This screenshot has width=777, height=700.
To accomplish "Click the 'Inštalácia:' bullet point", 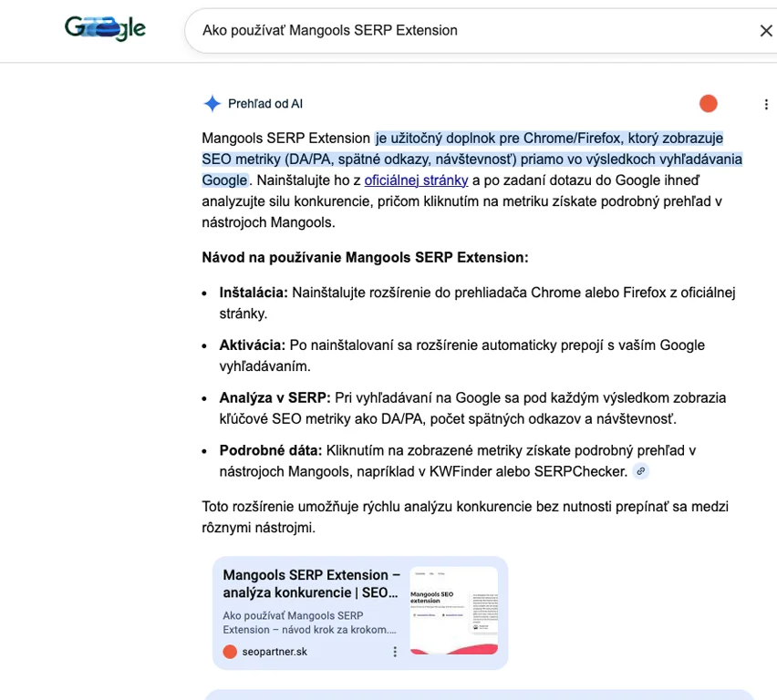I will (x=254, y=293).
